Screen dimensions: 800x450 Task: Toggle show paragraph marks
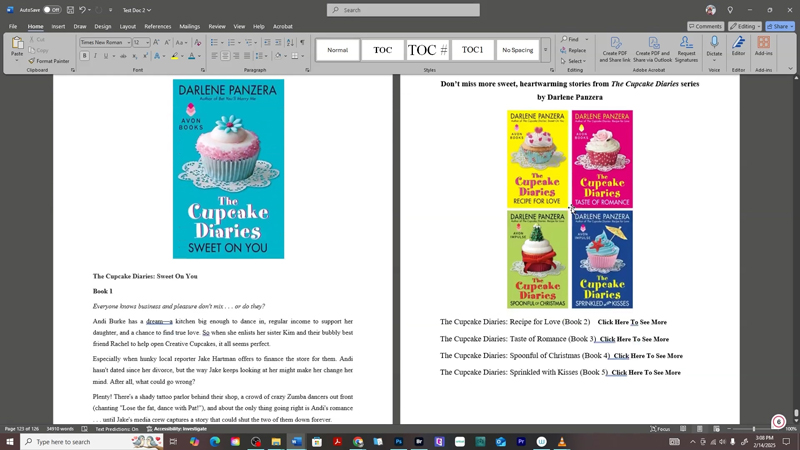pos(302,42)
